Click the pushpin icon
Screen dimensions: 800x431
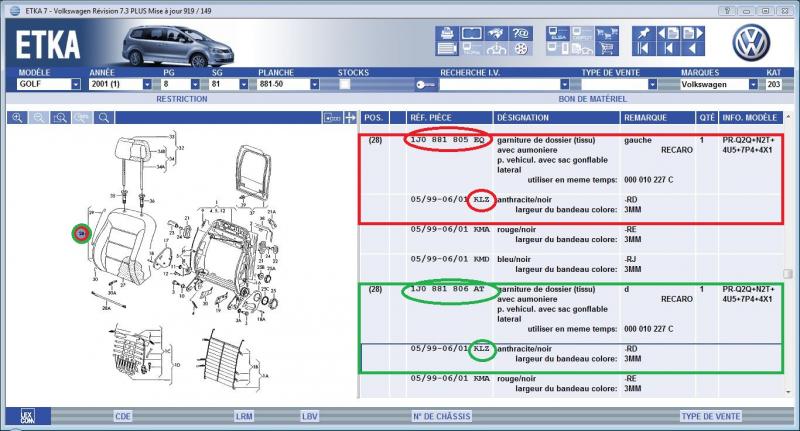[643, 33]
